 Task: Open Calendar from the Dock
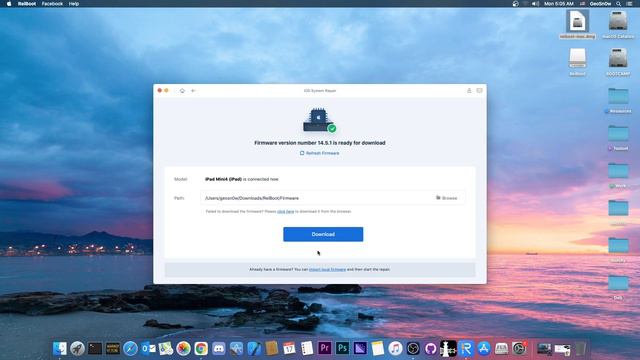[x=289, y=348]
